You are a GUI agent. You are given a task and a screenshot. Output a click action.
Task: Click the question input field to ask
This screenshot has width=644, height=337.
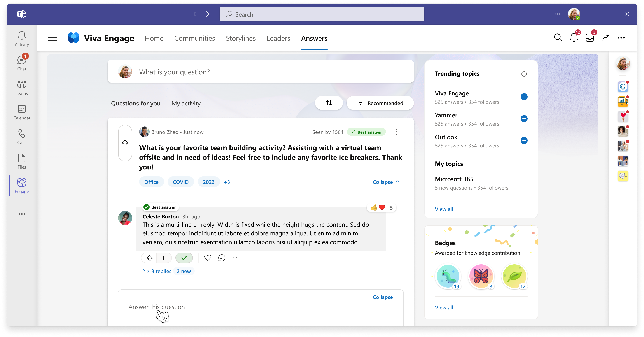coord(261,72)
